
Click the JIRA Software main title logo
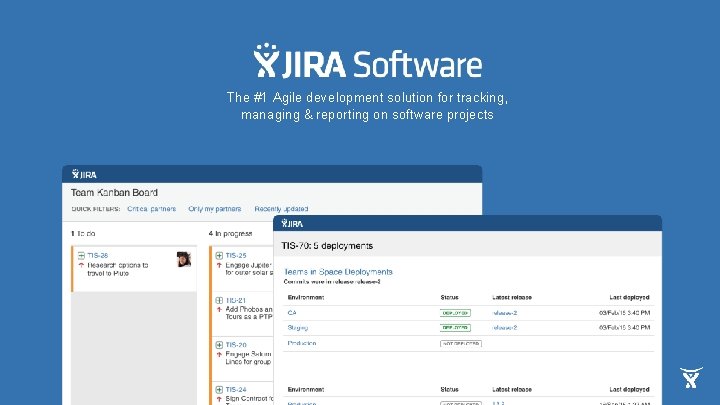(x=368, y=61)
